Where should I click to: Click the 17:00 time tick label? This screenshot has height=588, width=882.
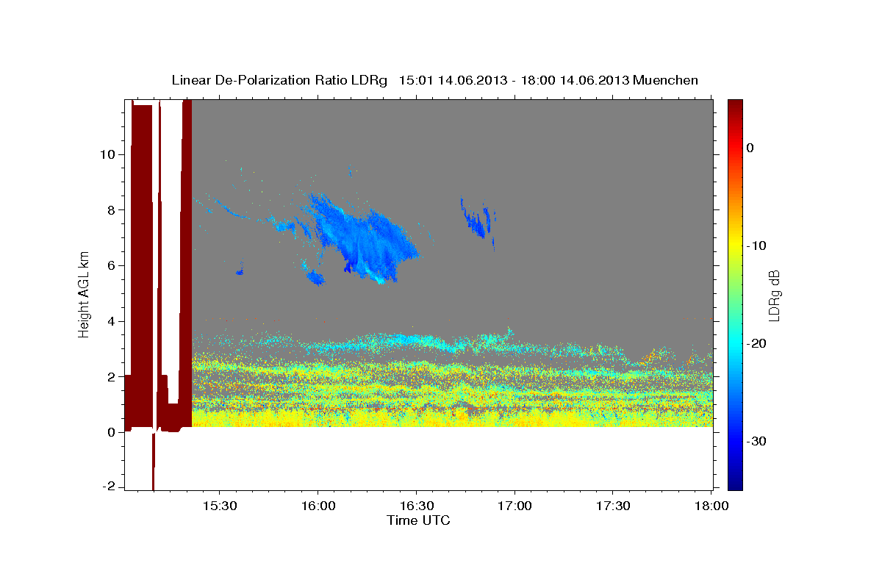click(x=514, y=506)
